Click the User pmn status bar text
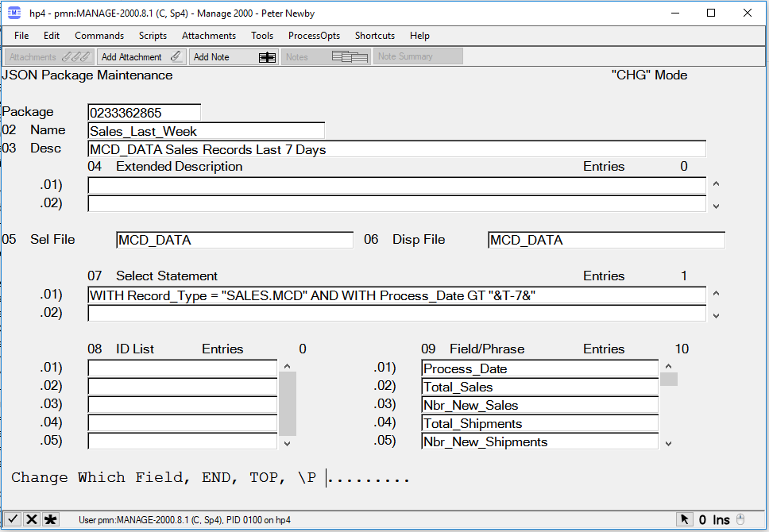Screen dimensions: 769x532 coord(184,520)
